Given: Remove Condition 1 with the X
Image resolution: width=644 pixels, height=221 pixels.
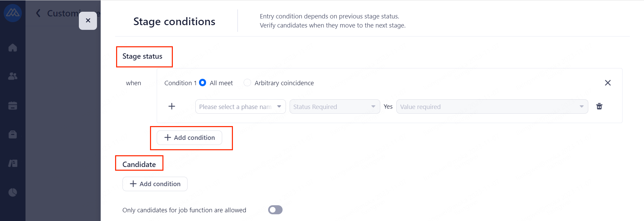Looking at the screenshot, I should click(608, 83).
